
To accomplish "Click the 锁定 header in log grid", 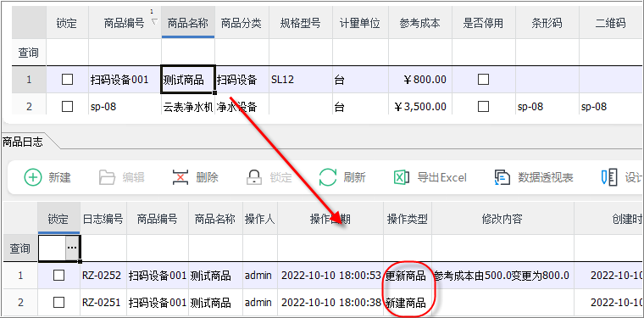I will click(x=58, y=219).
